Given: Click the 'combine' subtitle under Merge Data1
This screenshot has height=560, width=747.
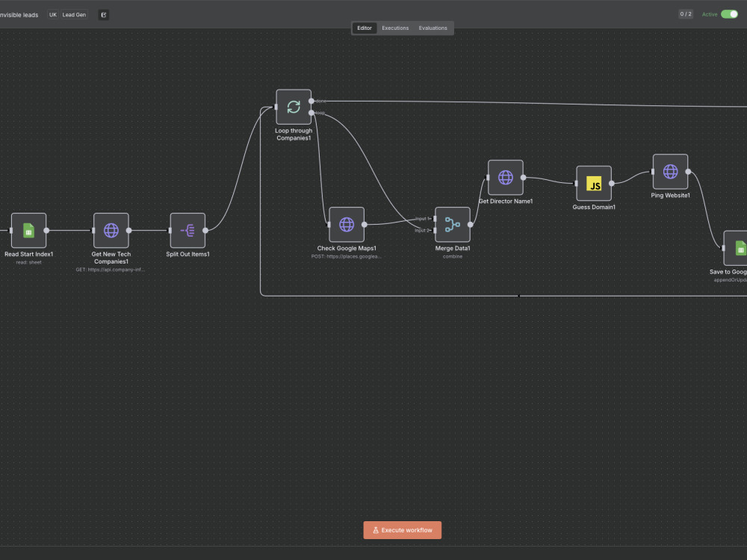Looking at the screenshot, I should tap(453, 257).
